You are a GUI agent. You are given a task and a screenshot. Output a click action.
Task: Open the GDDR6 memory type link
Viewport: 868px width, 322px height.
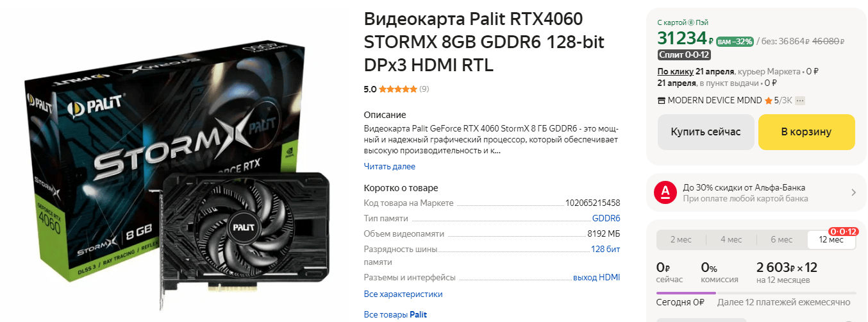606,219
